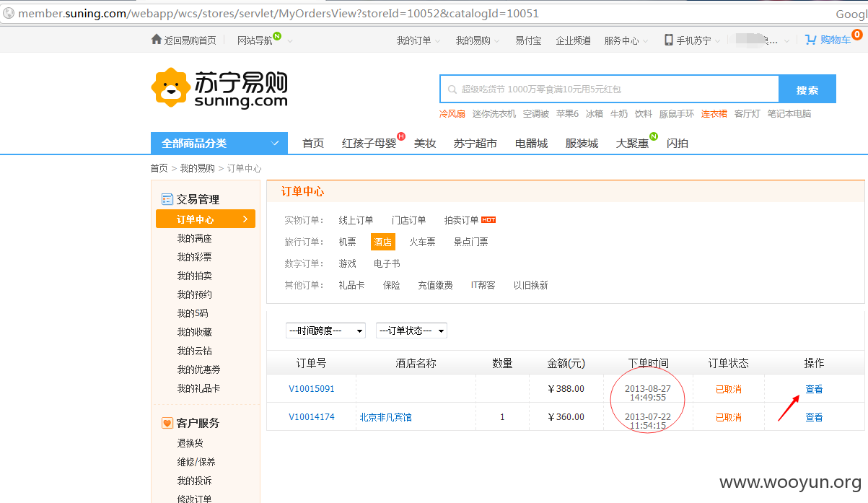Open the 订单状态 dropdown
Viewport: 868px width, 503px height.
point(412,331)
